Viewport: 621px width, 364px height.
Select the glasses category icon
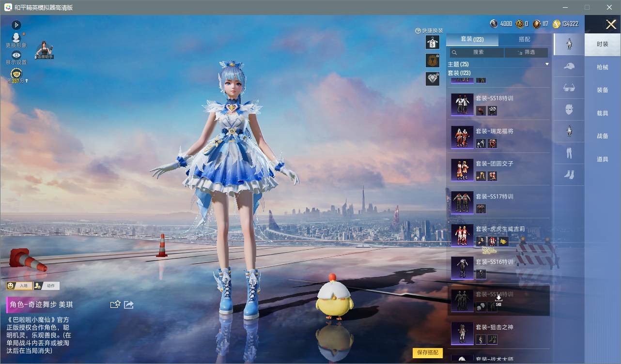point(569,88)
